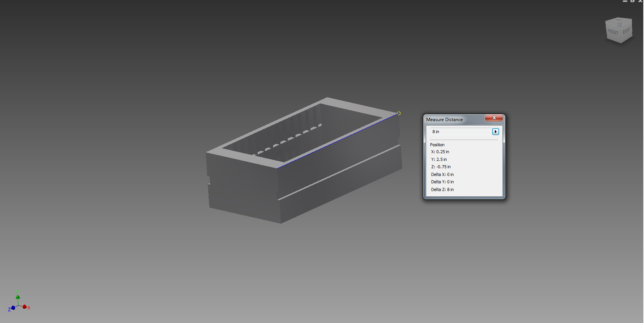Close the Measure Distance dialog
Image resolution: width=644 pixels, height=323 pixels.
pyautogui.click(x=494, y=118)
